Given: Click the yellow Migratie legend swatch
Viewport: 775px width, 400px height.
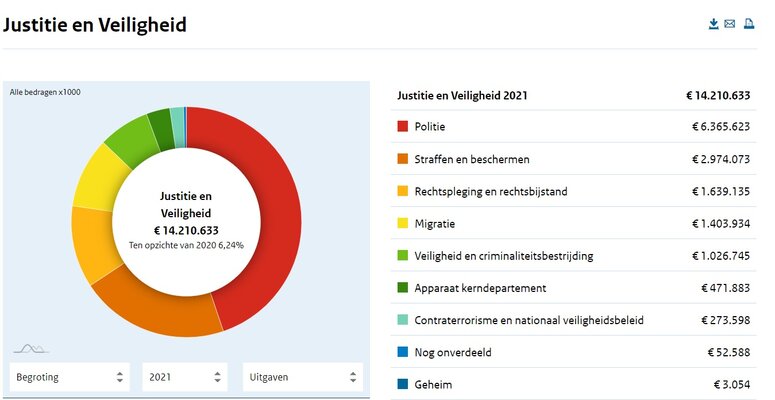Looking at the screenshot, I should point(403,223).
